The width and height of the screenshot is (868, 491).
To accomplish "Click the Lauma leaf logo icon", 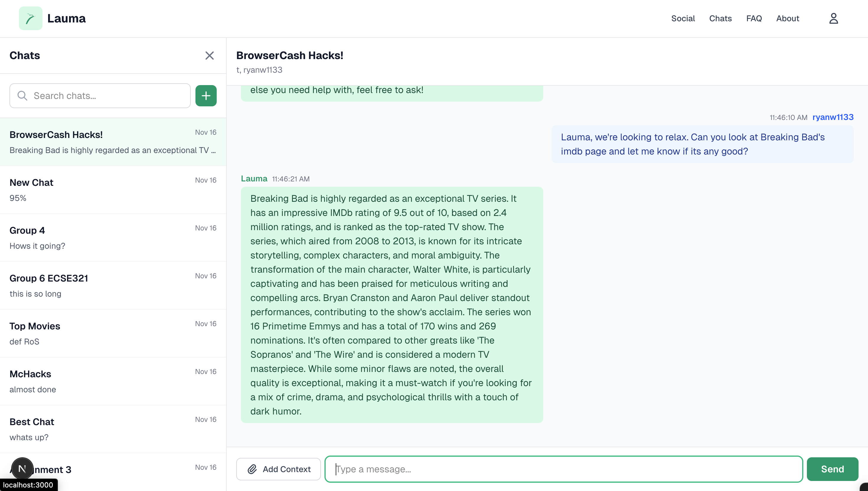I will tap(30, 18).
